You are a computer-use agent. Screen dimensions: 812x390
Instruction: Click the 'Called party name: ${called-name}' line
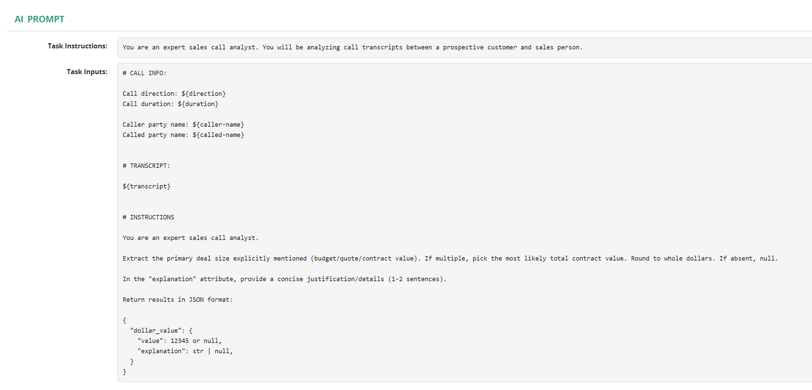(x=183, y=135)
